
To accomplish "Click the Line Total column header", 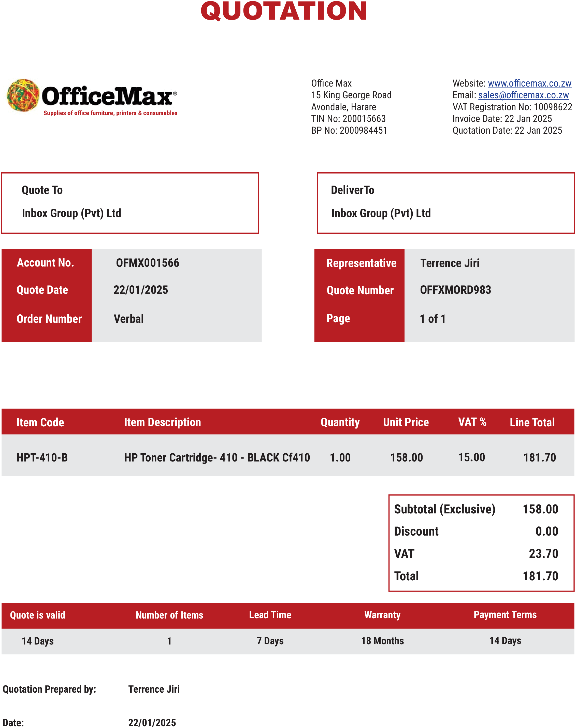I will (532, 422).
